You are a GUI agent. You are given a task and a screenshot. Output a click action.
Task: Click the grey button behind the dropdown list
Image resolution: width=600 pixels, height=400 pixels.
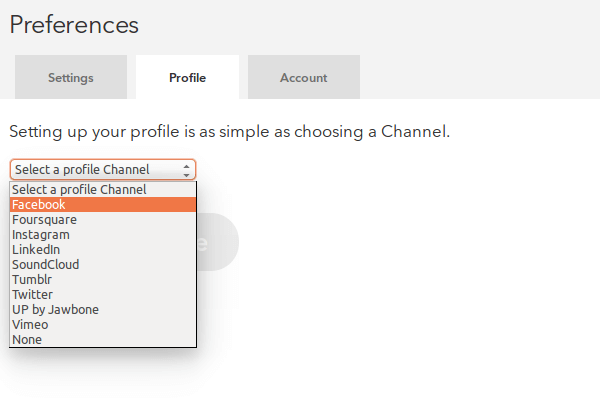pyautogui.click(x=219, y=242)
